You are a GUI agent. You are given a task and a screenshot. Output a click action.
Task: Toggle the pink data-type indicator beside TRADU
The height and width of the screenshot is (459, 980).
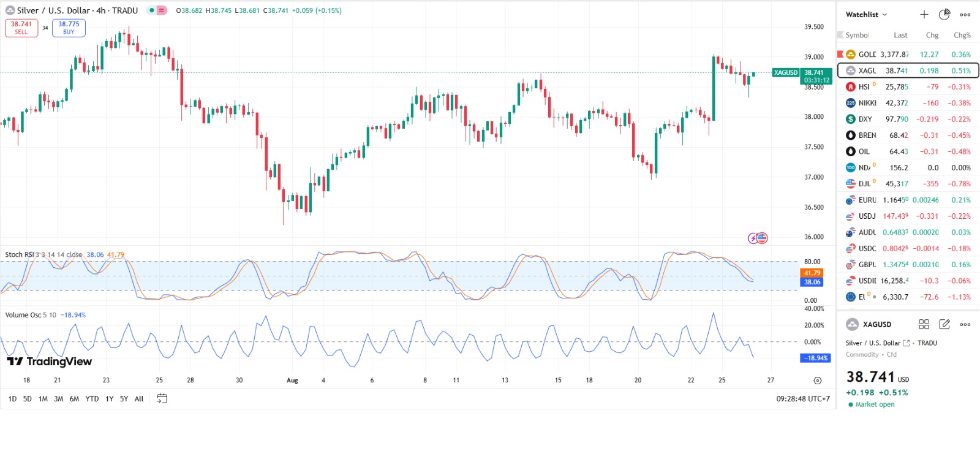162,10
